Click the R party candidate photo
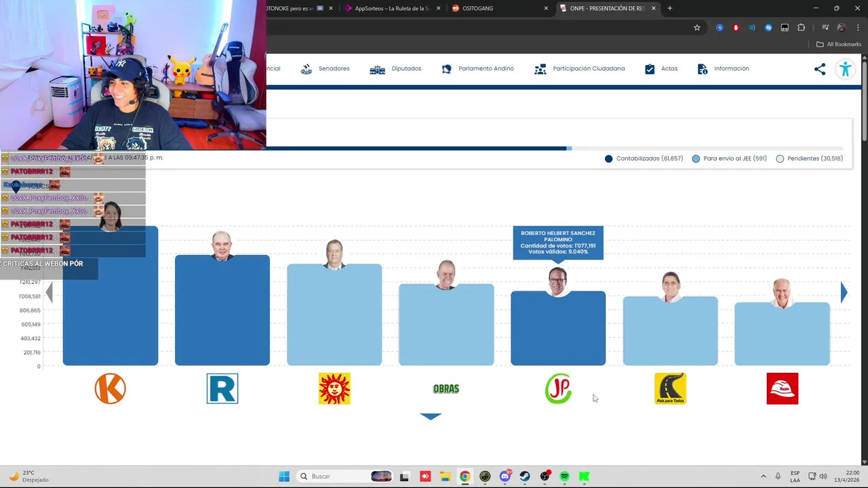 pyautogui.click(x=222, y=246)
